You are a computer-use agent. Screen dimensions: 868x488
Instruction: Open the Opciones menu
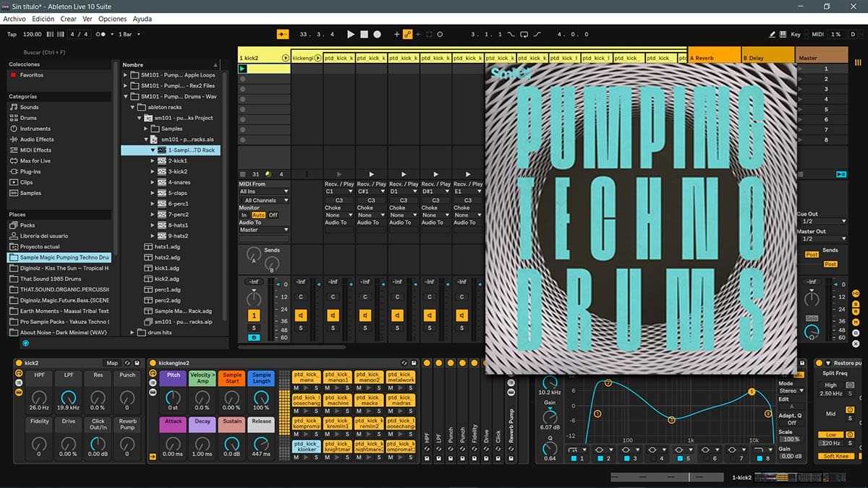112,19
